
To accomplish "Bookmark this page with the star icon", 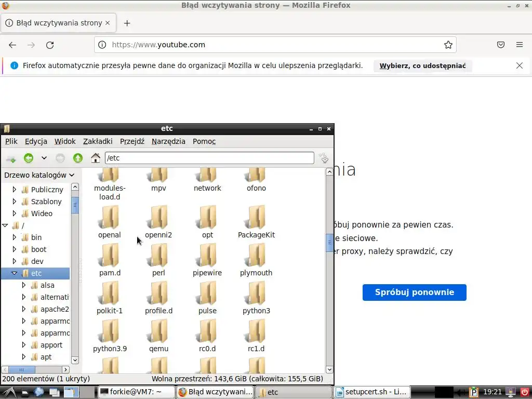I will click(448, 45).
